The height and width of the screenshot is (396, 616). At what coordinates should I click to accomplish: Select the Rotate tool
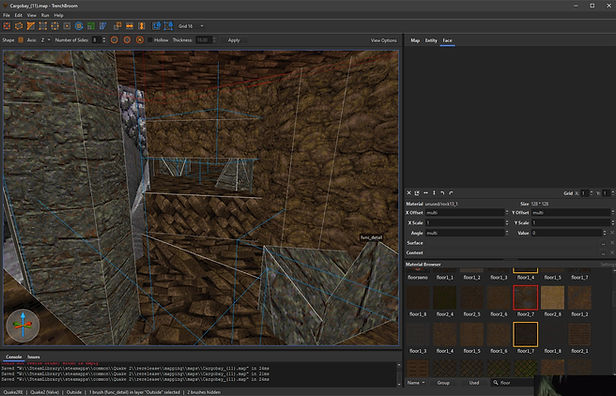click(x=79, y=26)
